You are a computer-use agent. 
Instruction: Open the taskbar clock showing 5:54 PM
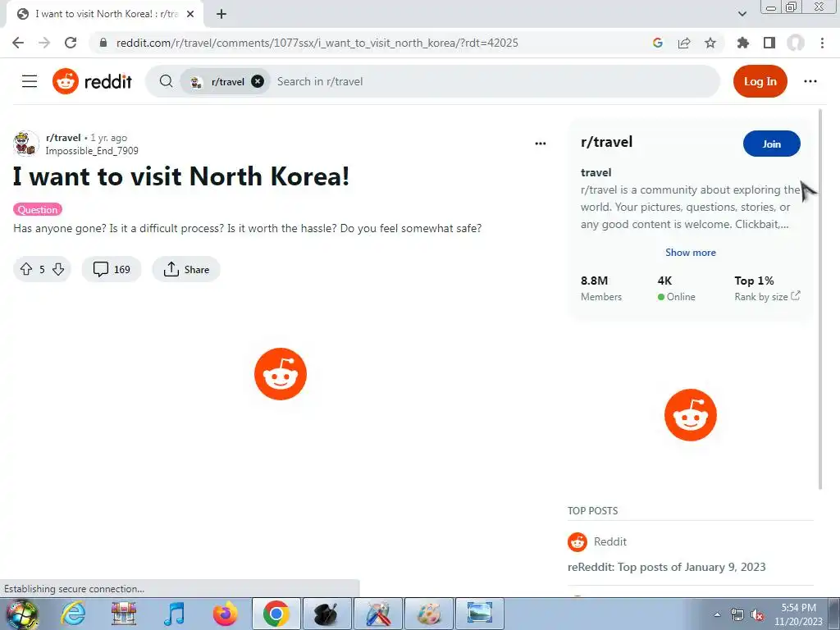click(x=798, y=614)
